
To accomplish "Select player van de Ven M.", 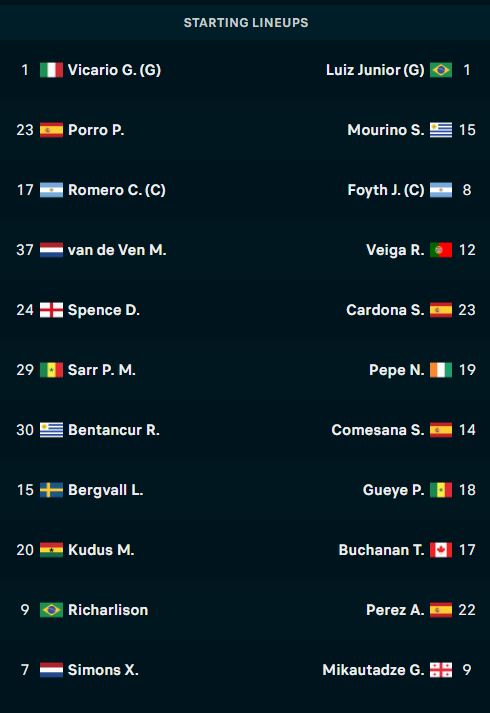I will tap(117, 250).
